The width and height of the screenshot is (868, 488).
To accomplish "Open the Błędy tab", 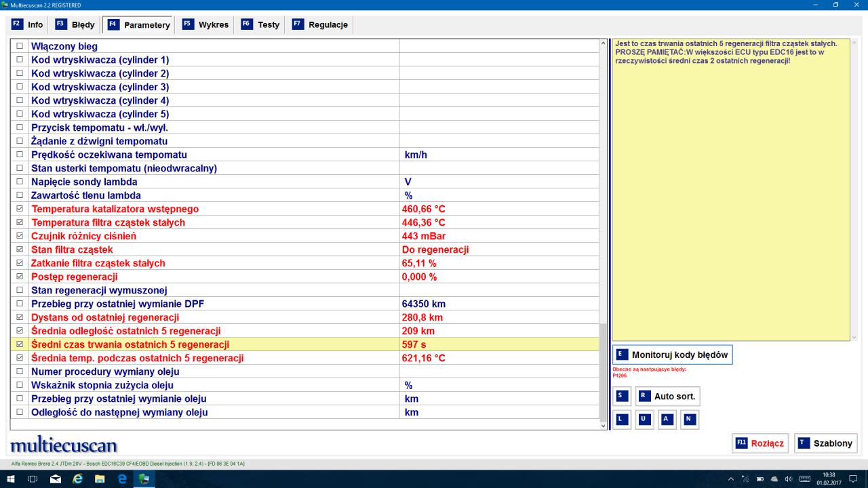I will [x=75, y=24].
